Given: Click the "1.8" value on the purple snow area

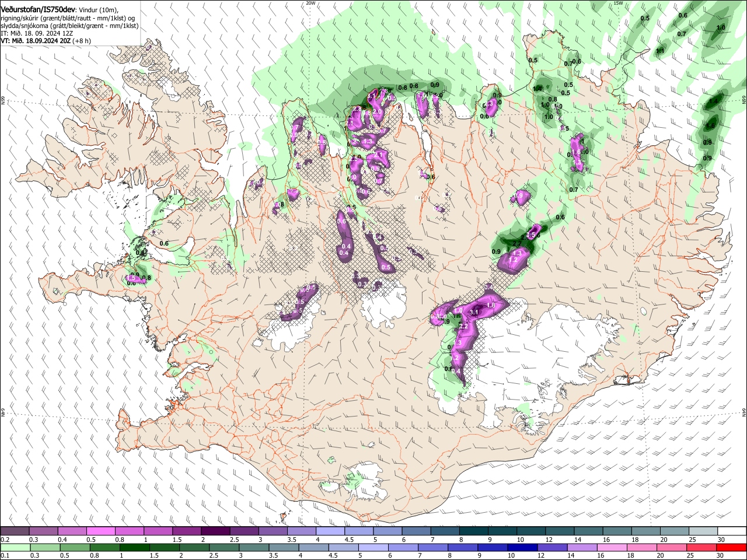Looking at the screenshot, I should (491, 305).
